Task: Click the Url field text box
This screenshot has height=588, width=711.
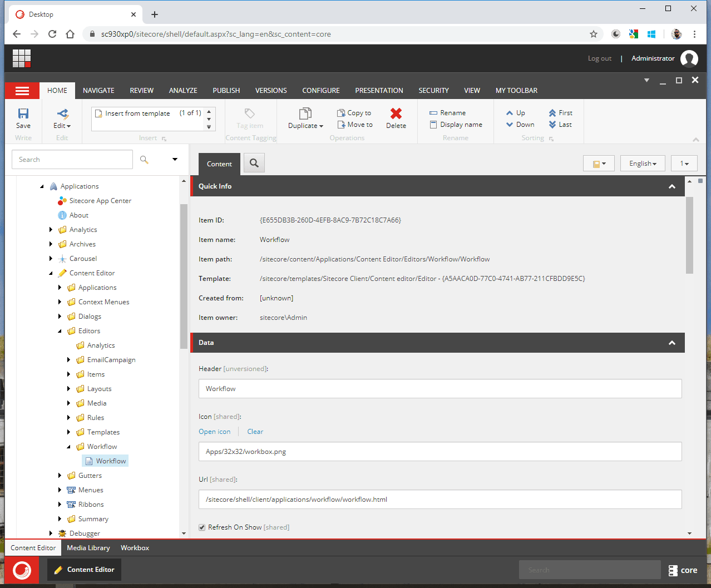Action: (440, 500)
